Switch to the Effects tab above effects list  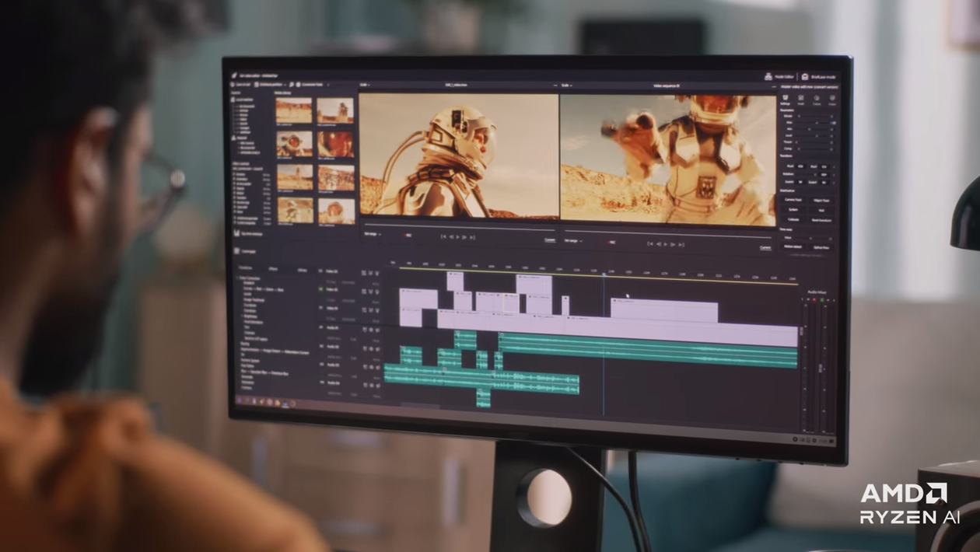pos(273,269)
